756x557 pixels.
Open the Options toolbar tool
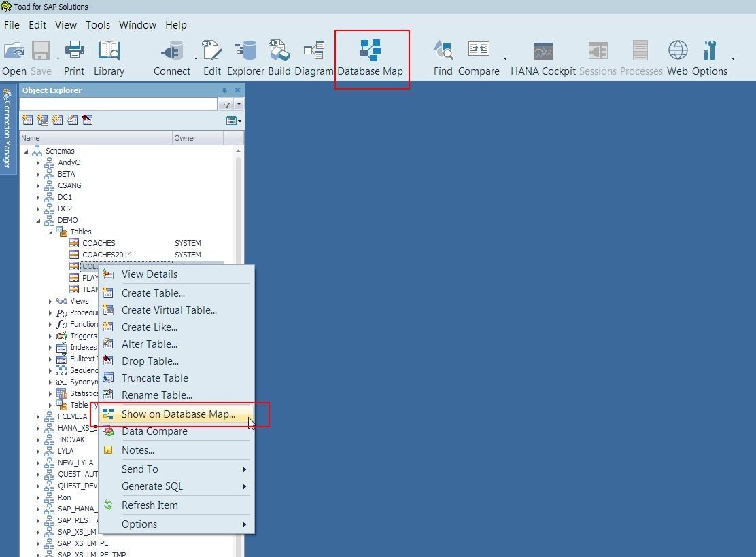point(709,58)
